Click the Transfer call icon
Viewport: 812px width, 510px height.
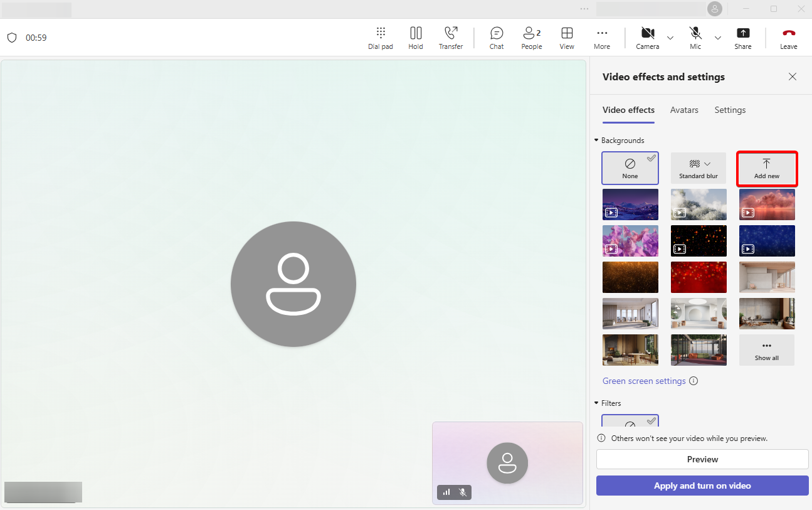point(450,38)
